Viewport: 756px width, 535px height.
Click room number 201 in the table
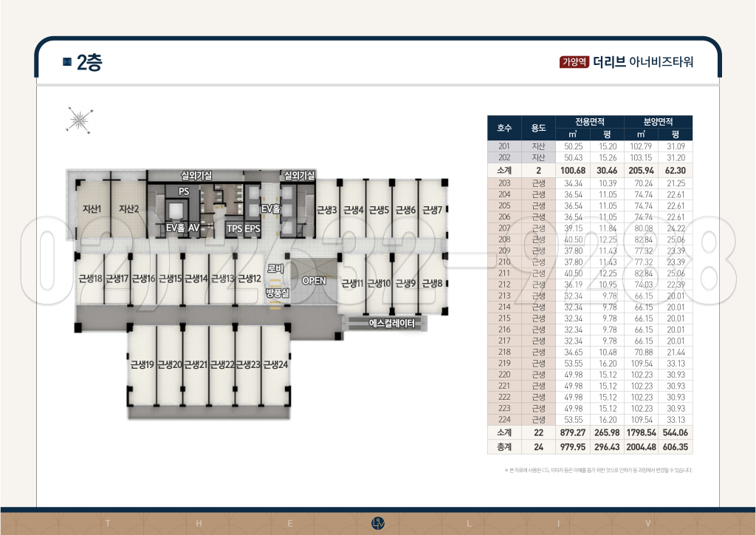(504, 146)
